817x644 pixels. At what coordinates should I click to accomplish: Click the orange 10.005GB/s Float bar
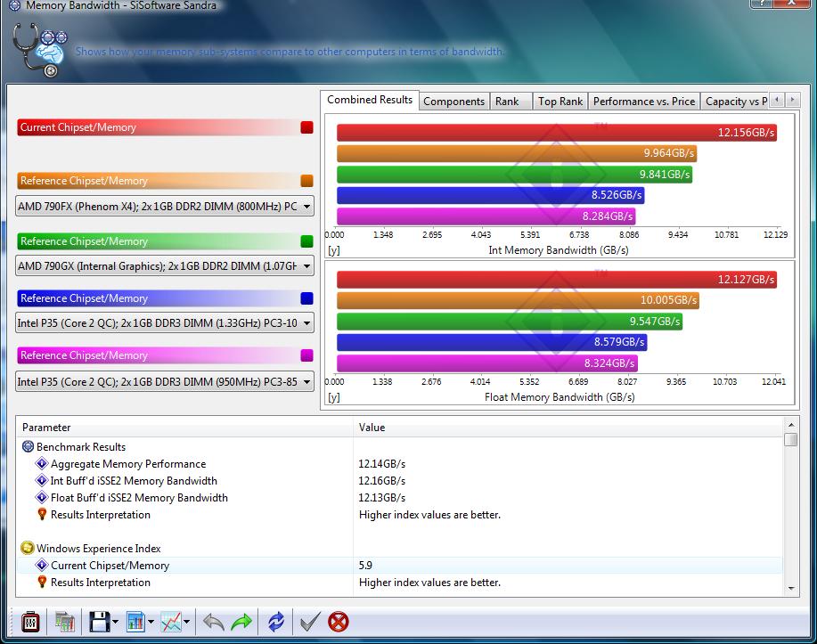coord(518,300)
